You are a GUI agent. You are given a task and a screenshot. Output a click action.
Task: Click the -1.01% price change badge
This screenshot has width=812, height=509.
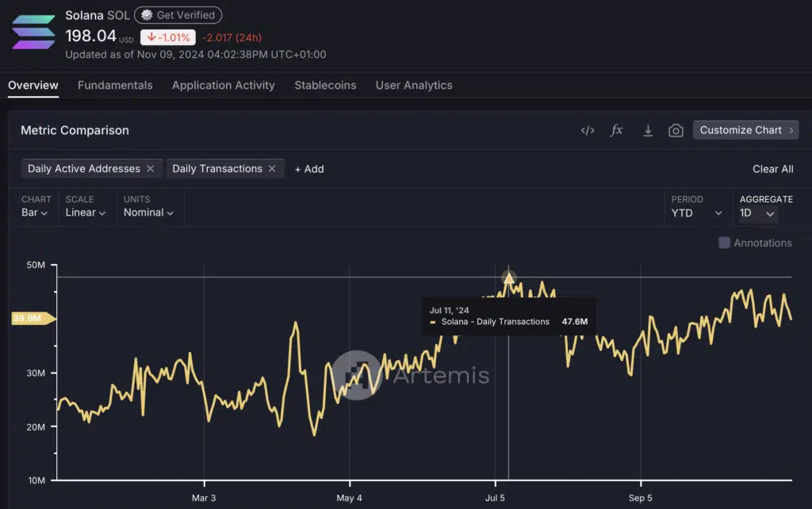(168, 37)
